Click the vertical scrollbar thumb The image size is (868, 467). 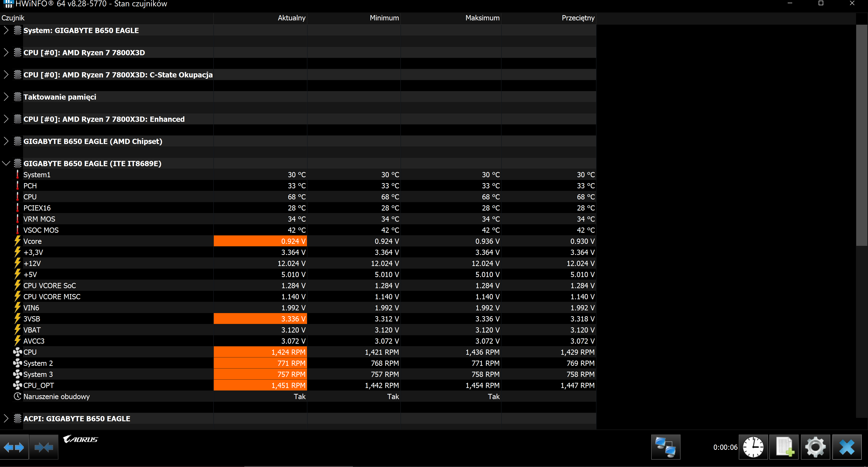point(862,135)
